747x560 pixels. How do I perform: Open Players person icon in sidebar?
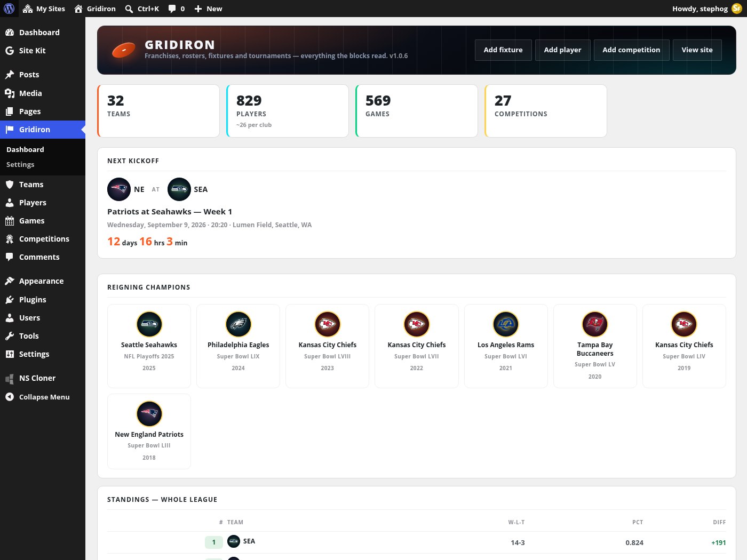[10, 203]
